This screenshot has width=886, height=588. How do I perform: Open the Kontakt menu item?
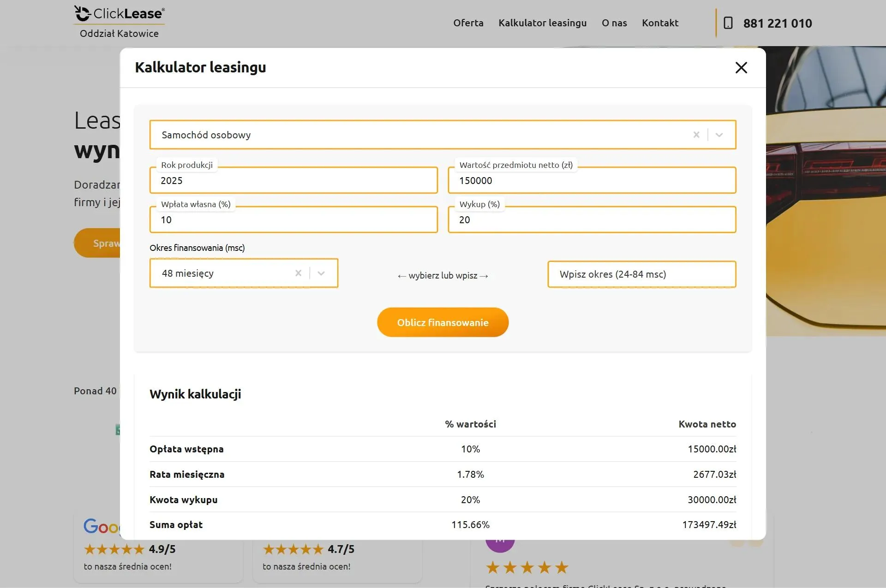click(x=660, y=23)
